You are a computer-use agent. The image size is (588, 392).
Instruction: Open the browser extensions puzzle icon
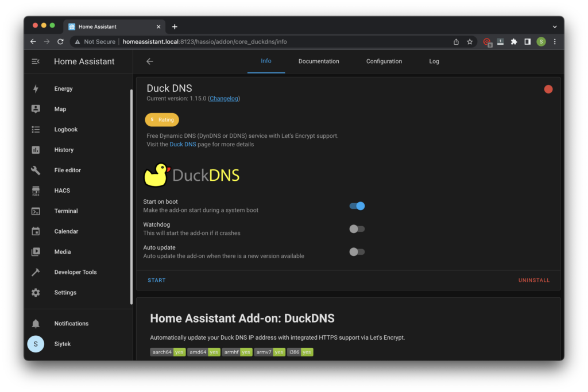coord(514,41)
